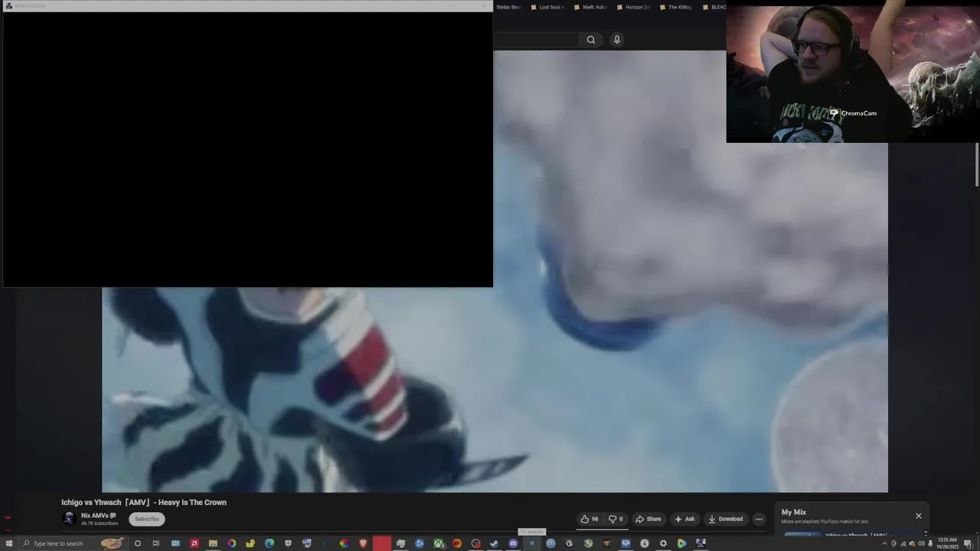Open the Nix AMVs channel avatar
The width and height of the screenshot is (980, 551).
click(x=69, y=519)
